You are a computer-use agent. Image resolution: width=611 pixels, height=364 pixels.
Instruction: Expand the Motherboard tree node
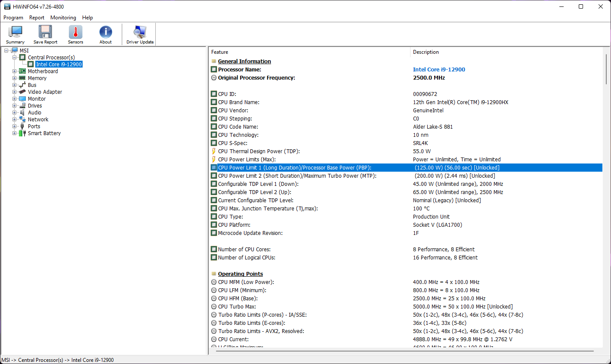coord(15,71)
